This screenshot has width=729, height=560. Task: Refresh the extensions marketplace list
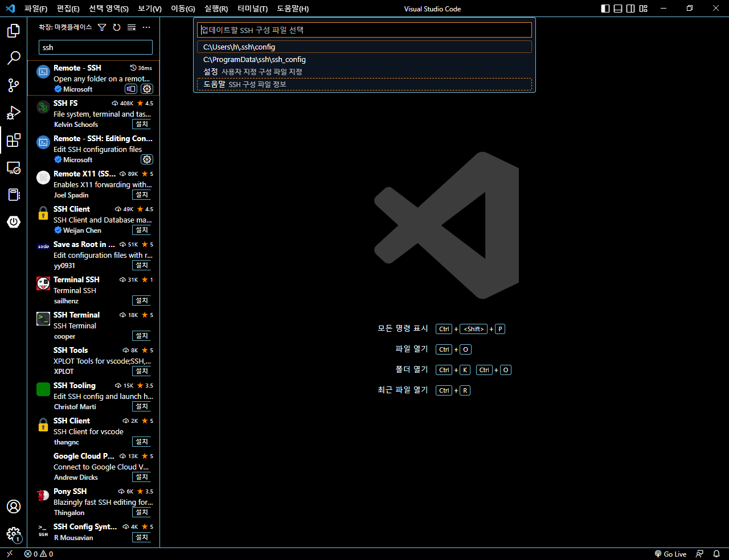pyautogui.click(x=117, y=27)
